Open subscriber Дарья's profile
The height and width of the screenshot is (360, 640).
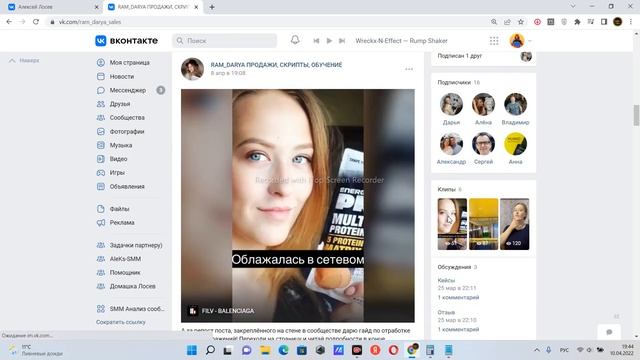(x=451, y=104)
